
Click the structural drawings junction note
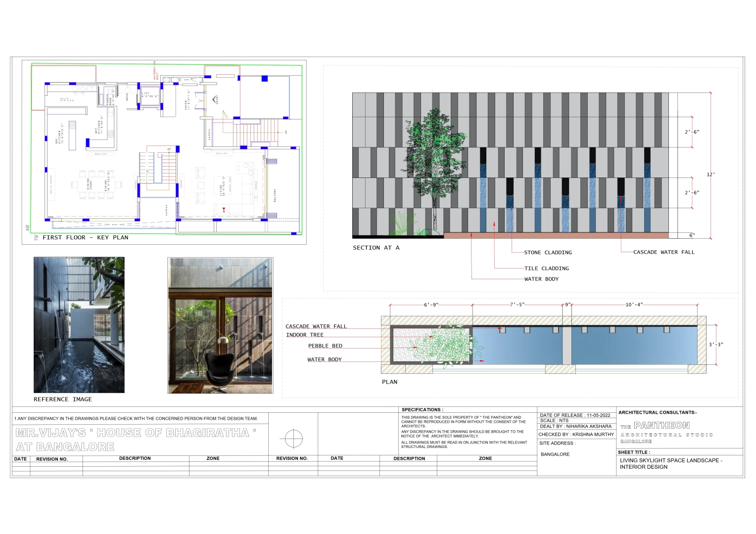pyautogui.click(x=464, y=445)
